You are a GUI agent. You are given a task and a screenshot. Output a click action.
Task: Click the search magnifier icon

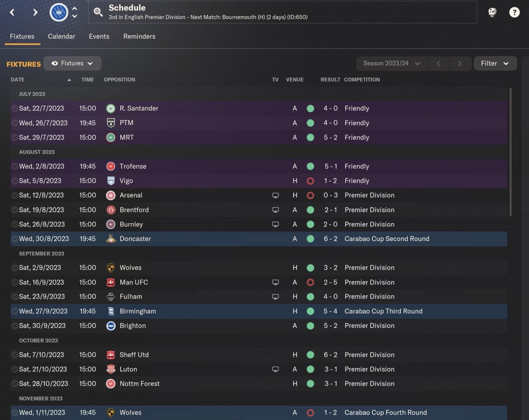tap(98, 12)
